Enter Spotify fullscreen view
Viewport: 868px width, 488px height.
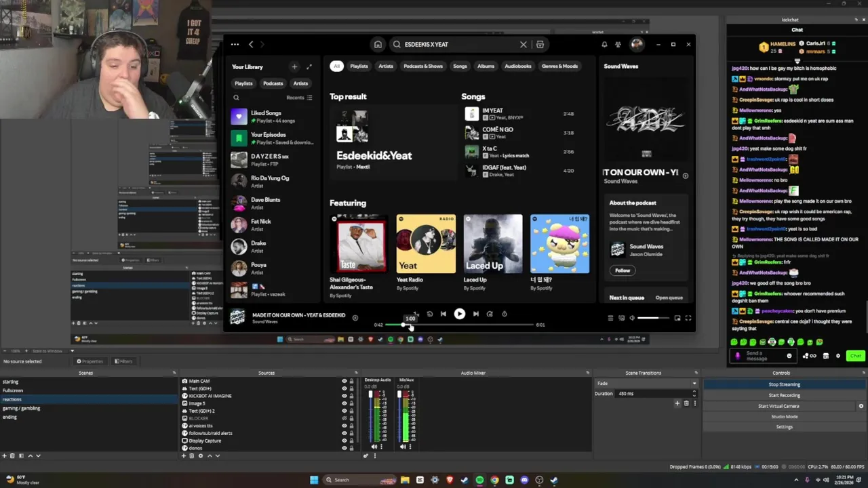688,318
